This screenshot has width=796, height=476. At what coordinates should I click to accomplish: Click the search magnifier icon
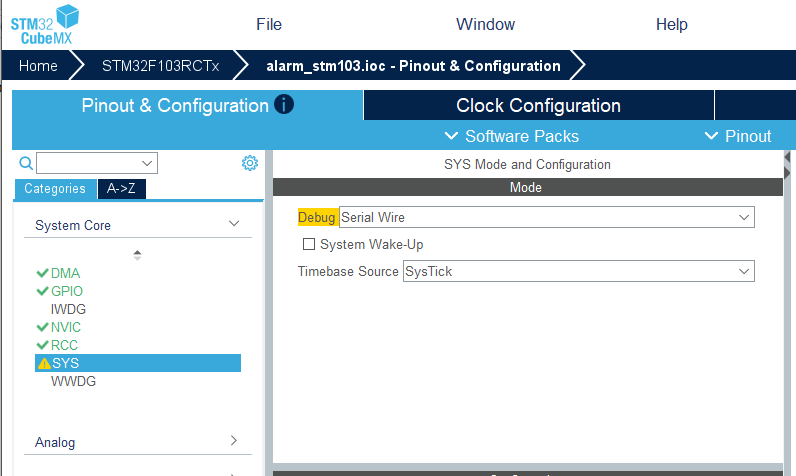point(26,163)
